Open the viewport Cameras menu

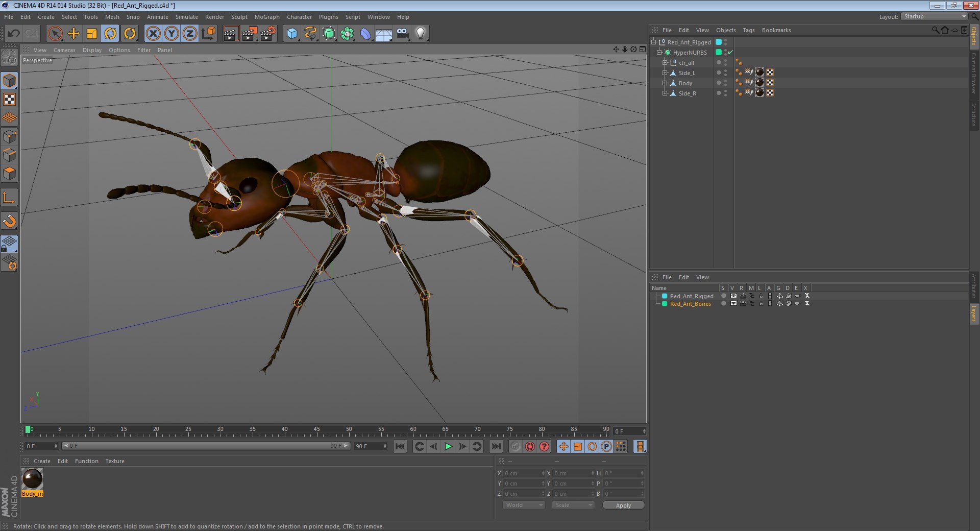tap(64, 50)
